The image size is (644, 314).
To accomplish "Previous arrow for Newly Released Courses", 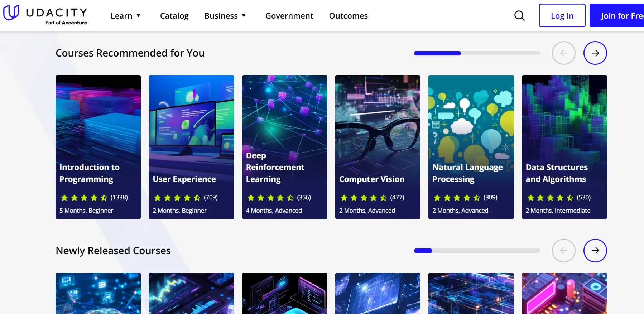I will [563, 251].
